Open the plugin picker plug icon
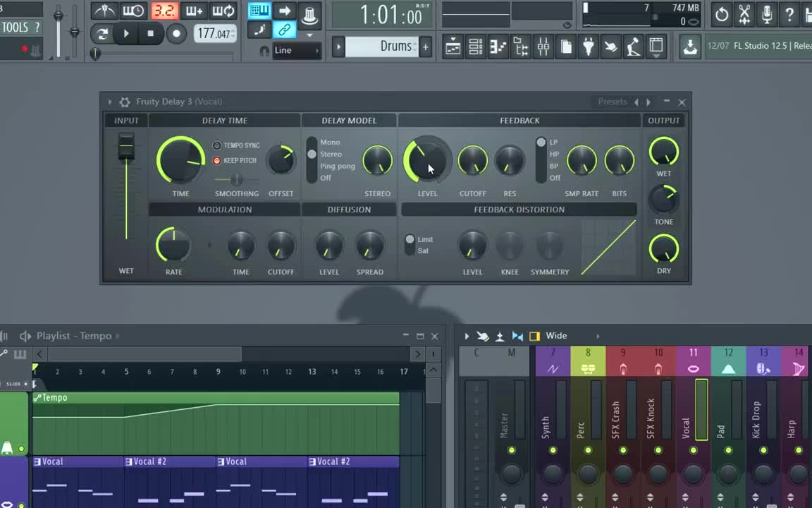 (x=589, y=47)
